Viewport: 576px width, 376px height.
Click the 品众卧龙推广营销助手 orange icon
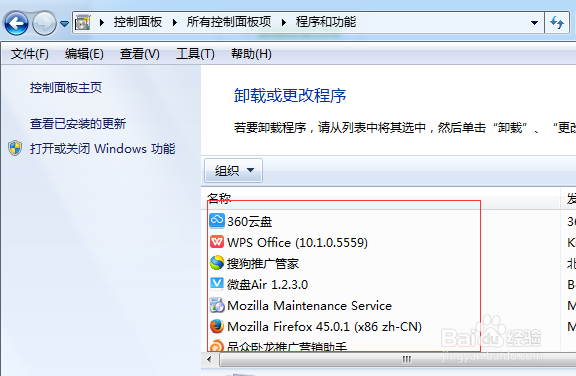point(217,346)
